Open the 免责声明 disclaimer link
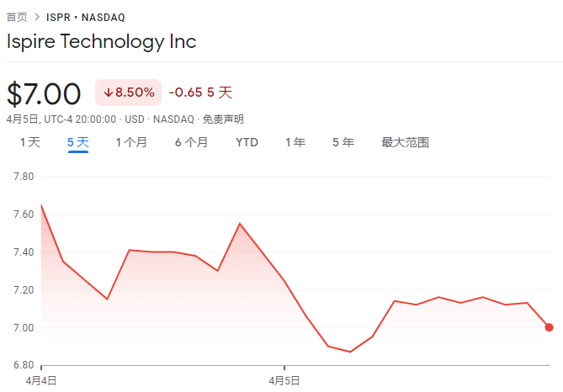The height and width of the screenshot is (392, 563). [223, 119]
